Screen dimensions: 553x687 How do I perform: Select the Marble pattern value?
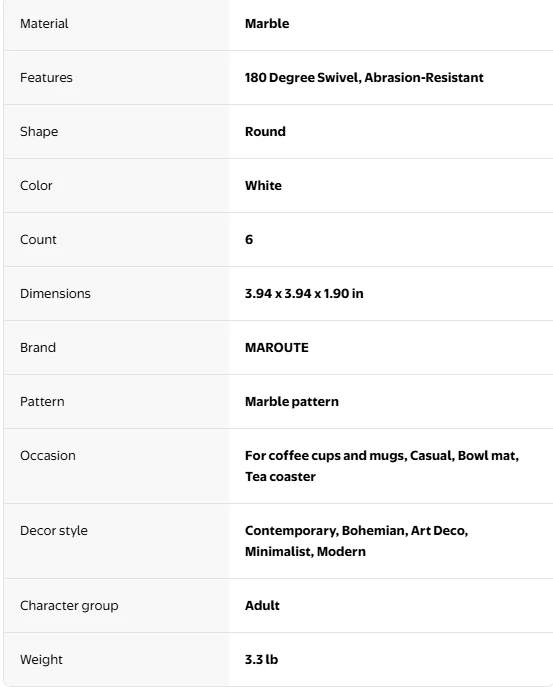click(x=292, y=401)
